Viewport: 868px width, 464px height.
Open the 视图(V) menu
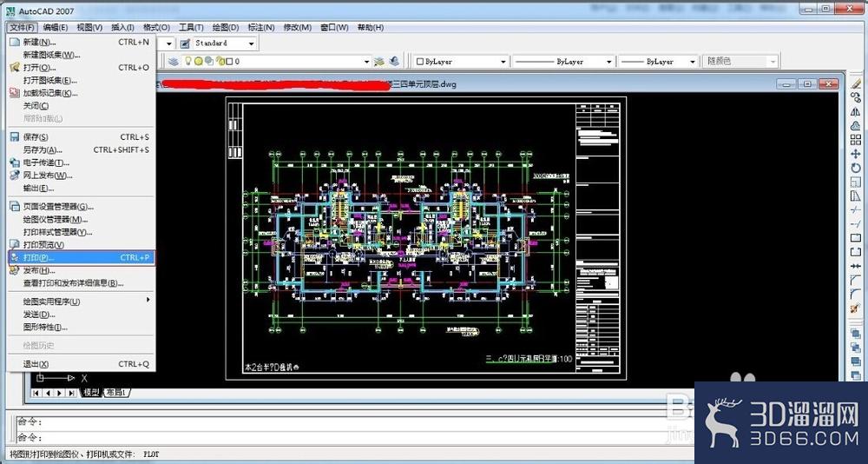pyautogui.click(x=89, y=27)
